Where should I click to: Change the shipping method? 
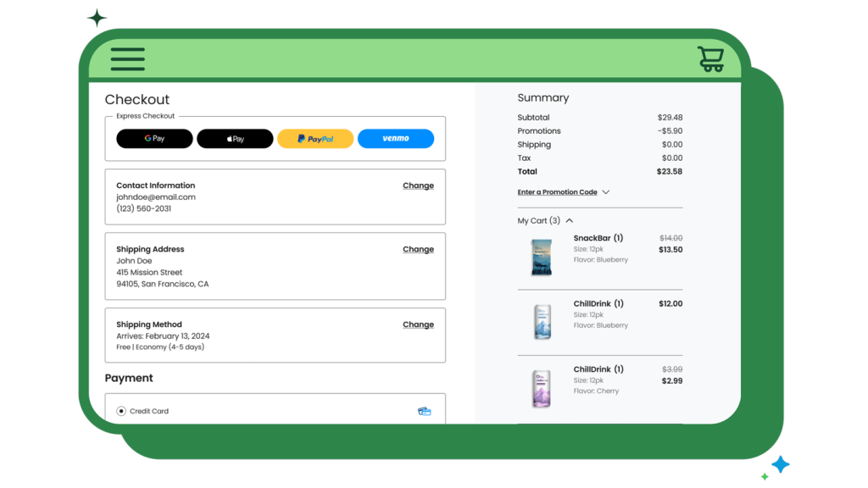[x=418, y=324]
